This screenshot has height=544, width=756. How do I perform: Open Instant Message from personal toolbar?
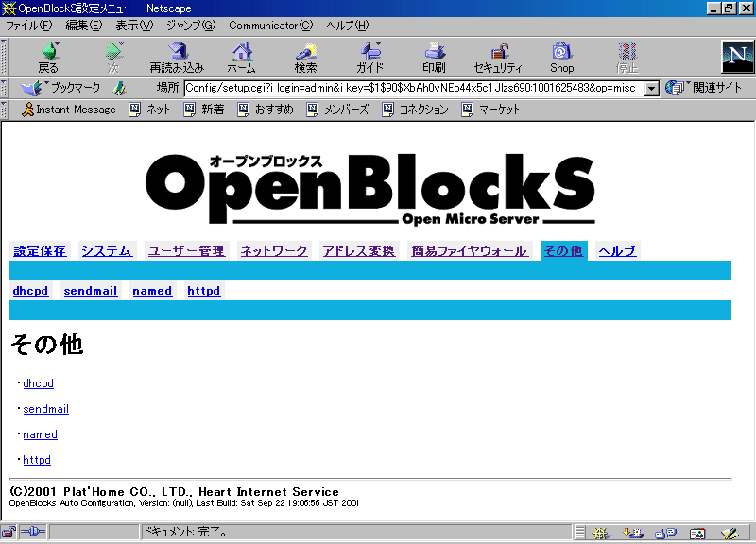point(69,110)
